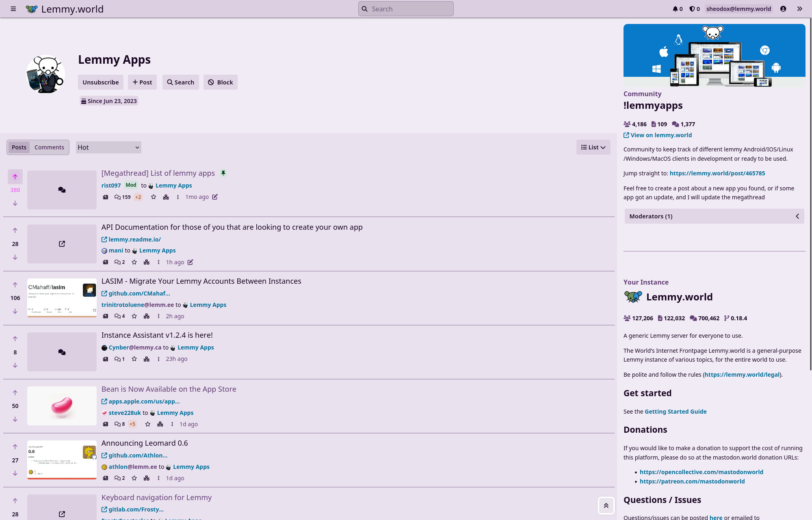
Task: Crosspost the Instance Assistant post
Action: click(x=147, y=359)
